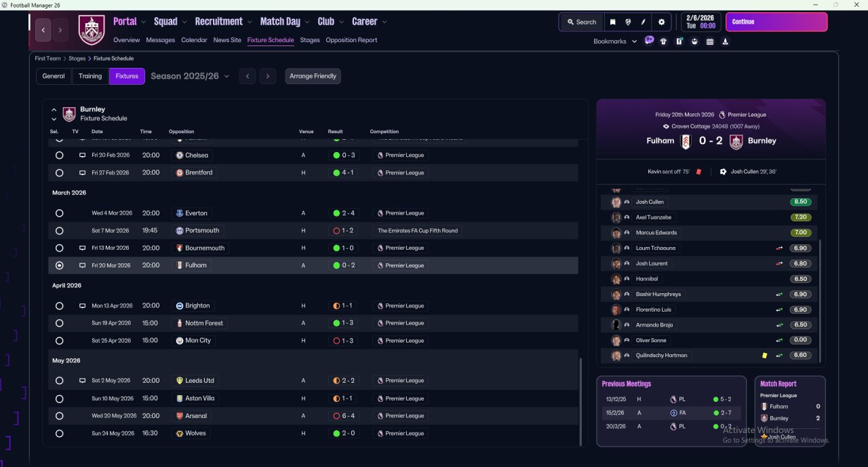Select radio button for Brighton fixture

tap(60, 306)
